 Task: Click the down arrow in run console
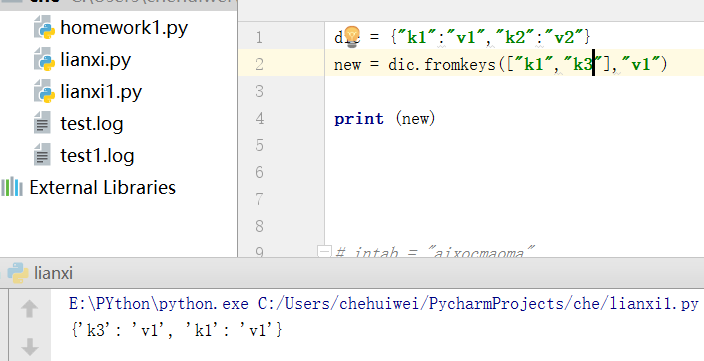pos(29,347)
